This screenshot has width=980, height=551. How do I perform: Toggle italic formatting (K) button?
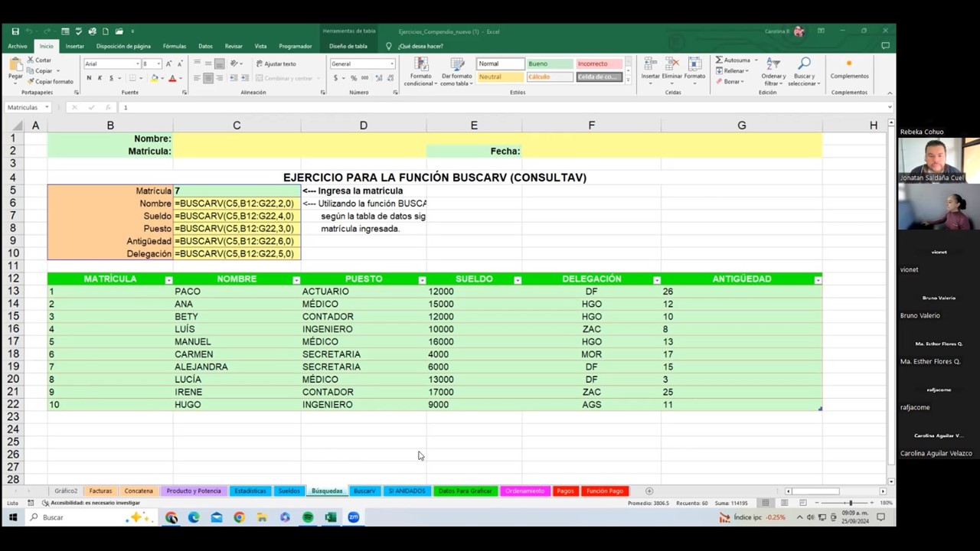(100, 78)
